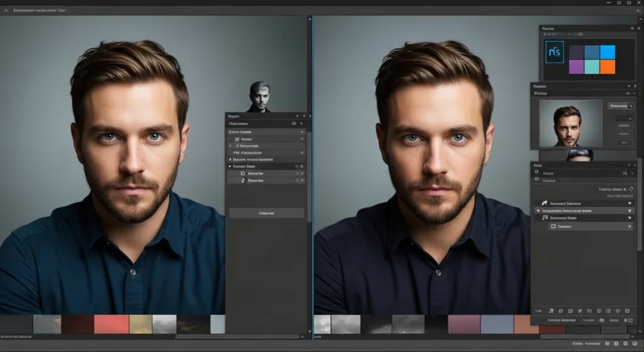Toggle the checkbox near the top of right layers panel
Image resolution: width=644 pixels, height=352 pixels.
624,189
